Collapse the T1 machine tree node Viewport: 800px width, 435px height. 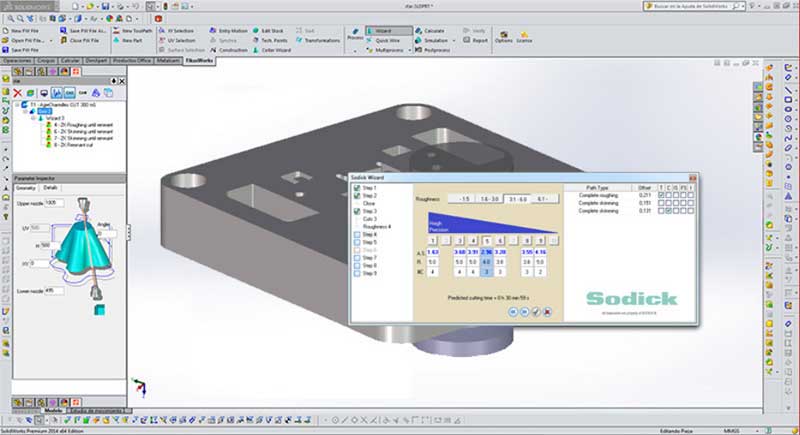[x=17, y=105]
